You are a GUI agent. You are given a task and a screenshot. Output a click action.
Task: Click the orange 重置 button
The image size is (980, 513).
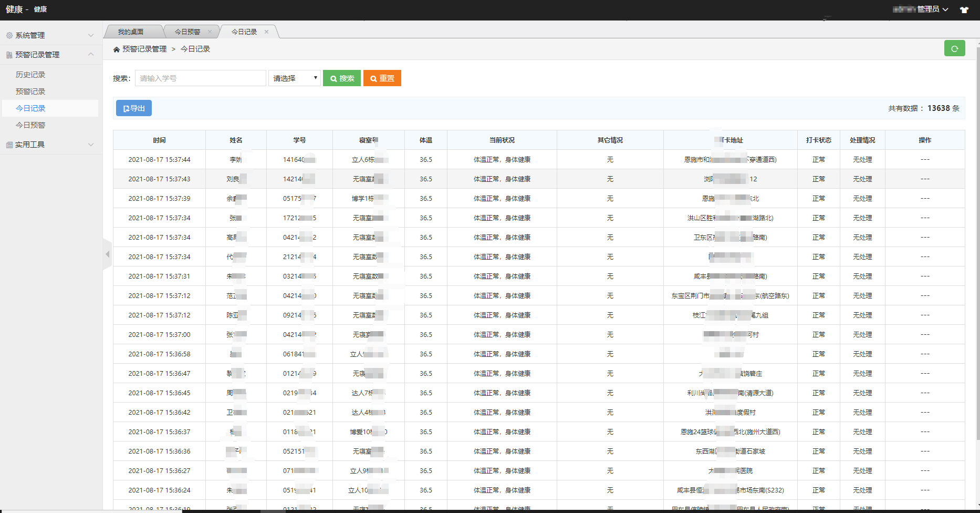[382, 78]
